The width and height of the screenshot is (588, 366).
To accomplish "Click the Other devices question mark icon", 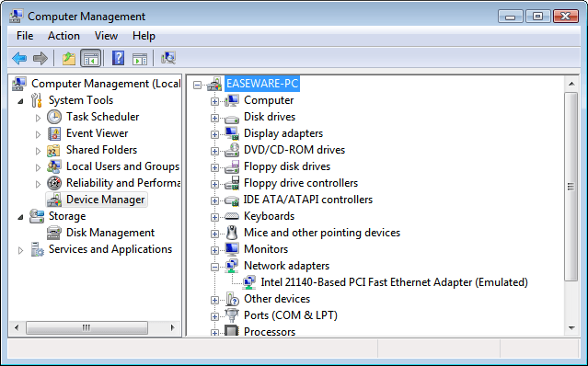I will (233, 299).
